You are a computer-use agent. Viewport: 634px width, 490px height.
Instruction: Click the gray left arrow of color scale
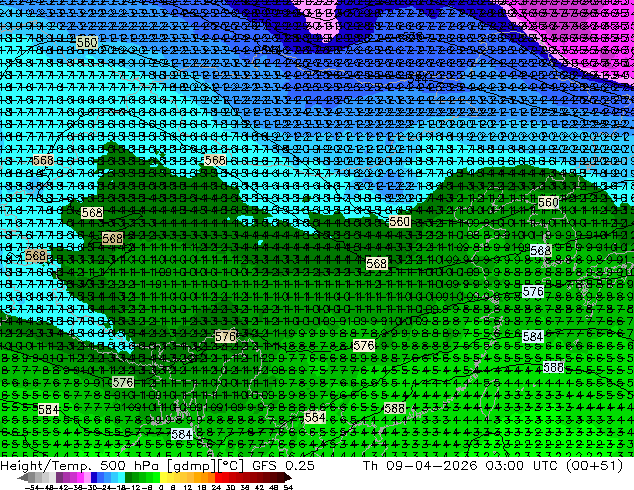23,478
